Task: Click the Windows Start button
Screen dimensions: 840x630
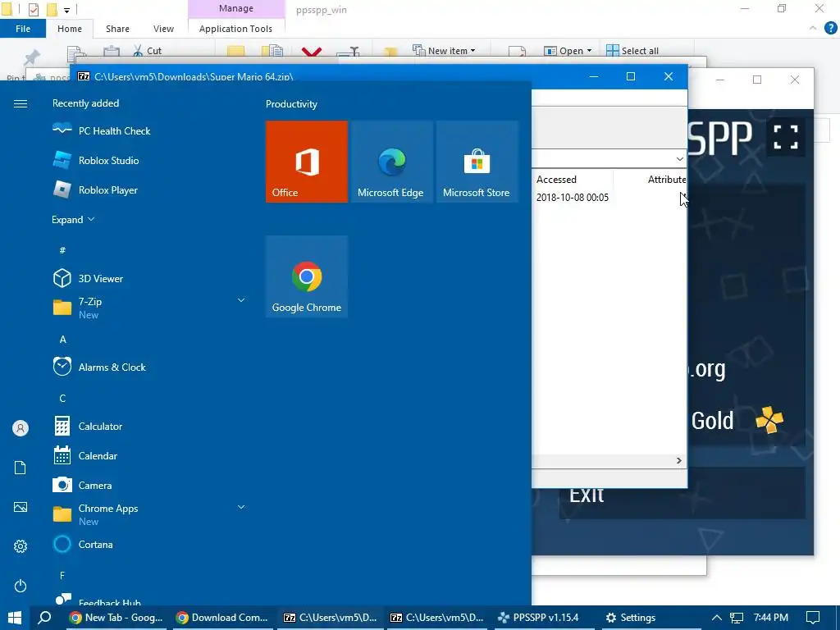Action: [15, 618]
